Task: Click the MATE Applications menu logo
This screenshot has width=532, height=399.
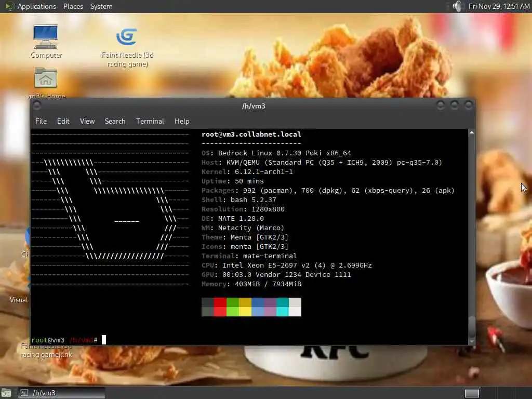Action: coord(9,6)
